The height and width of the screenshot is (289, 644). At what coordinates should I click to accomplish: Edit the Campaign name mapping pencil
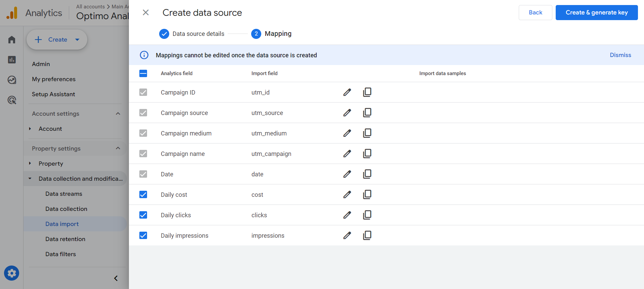pos(347,154)
